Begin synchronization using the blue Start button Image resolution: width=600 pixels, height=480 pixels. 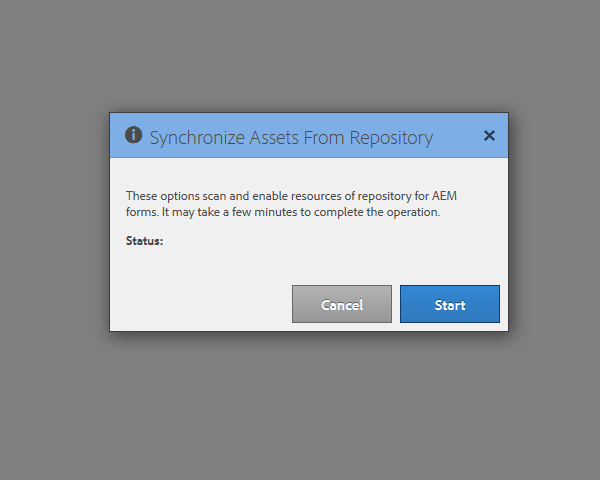tap(450, 304)
